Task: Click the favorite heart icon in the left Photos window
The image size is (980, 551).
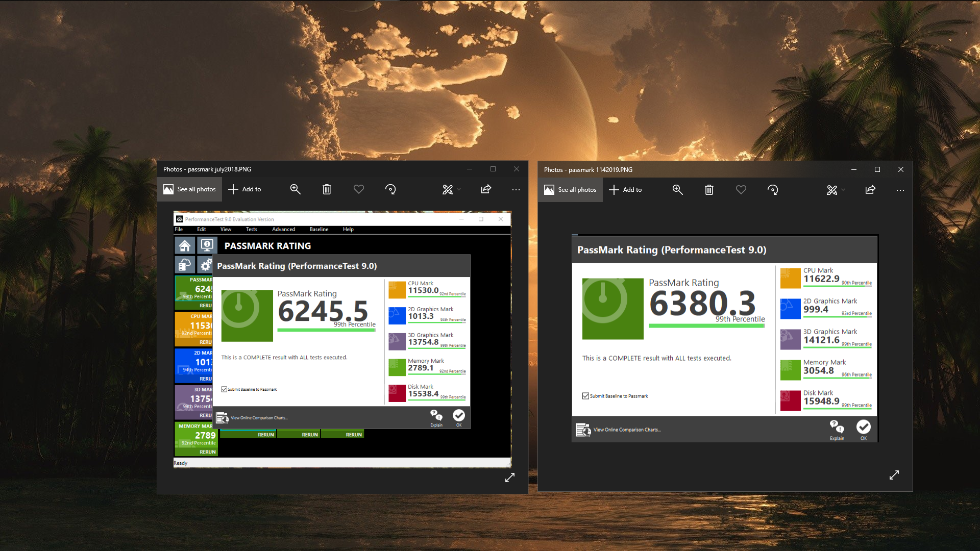Action: [x=359, y=189]
